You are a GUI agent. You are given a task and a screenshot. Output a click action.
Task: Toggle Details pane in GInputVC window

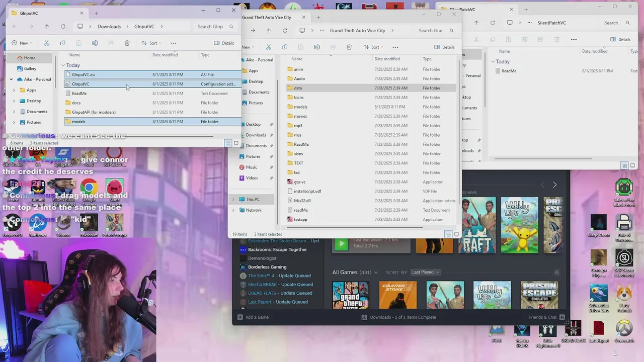point(224,43)
